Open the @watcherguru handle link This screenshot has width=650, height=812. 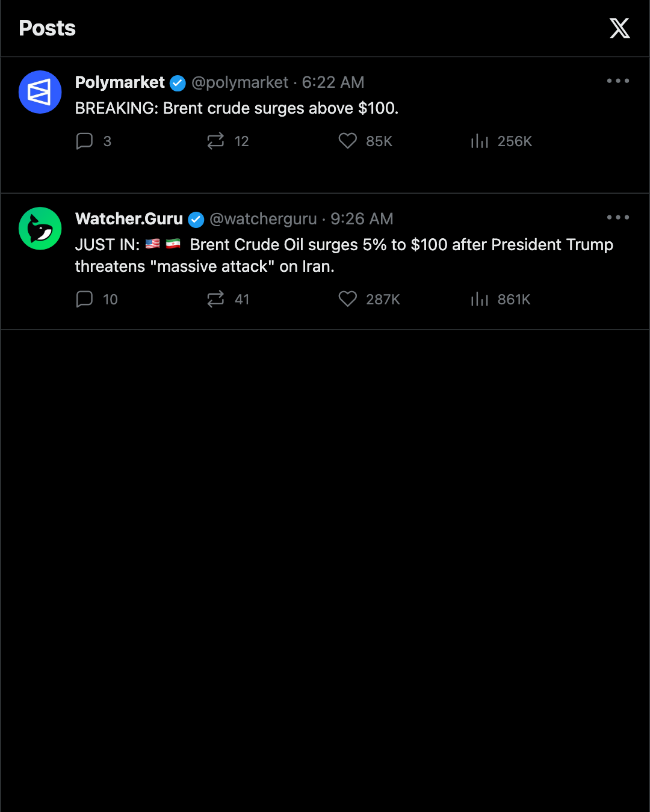[263, 219]
